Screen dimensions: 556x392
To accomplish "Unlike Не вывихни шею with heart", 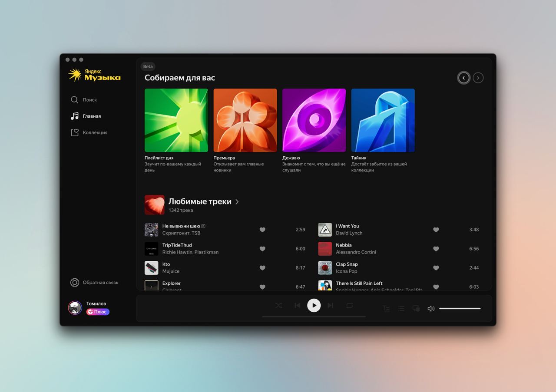I will [x=262, y=230].
